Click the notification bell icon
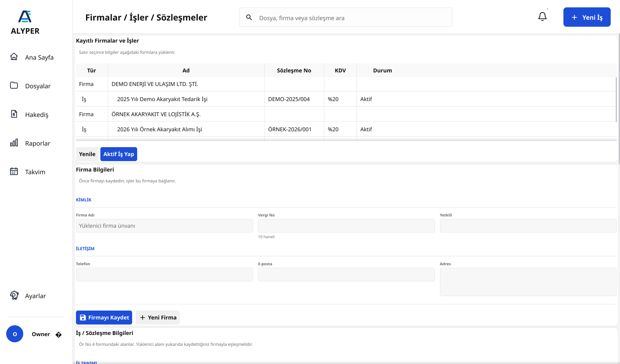This screenshot has width=620, height=364. click(542, 16)
